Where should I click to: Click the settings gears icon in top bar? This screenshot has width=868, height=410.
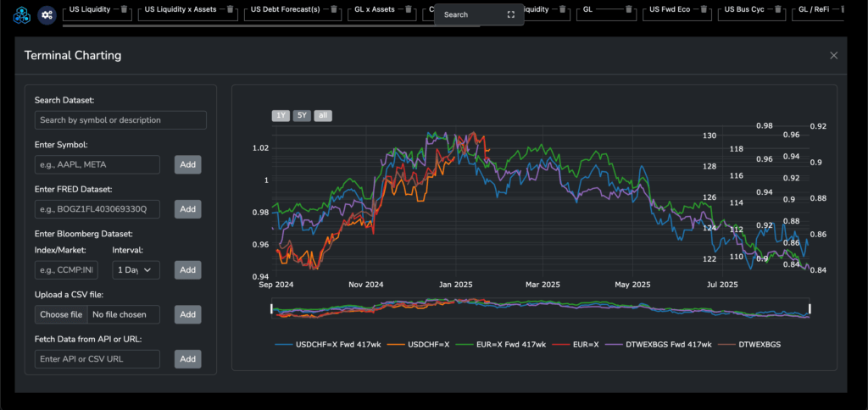47,14
